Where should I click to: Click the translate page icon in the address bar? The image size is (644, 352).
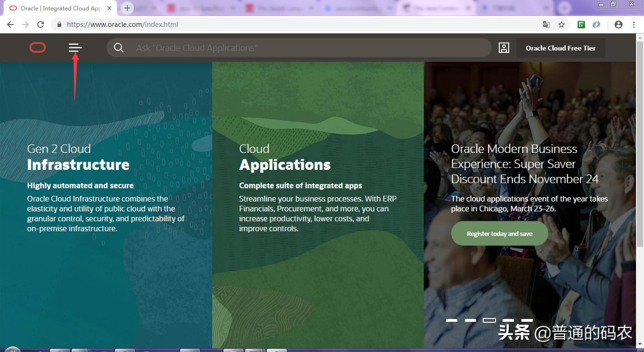546,25
